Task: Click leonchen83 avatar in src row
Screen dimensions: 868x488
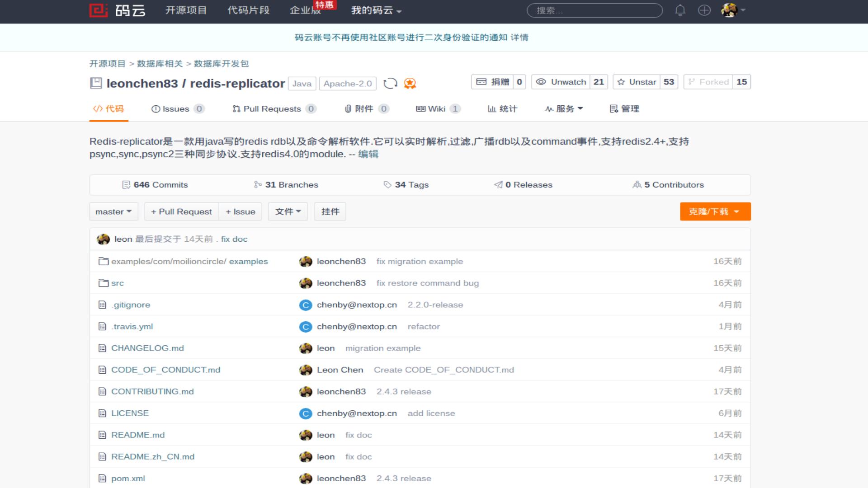Action: point(306,283)
